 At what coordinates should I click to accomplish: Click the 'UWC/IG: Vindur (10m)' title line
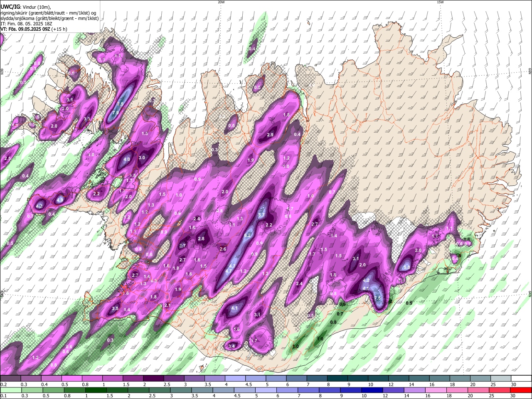point(25,7)
